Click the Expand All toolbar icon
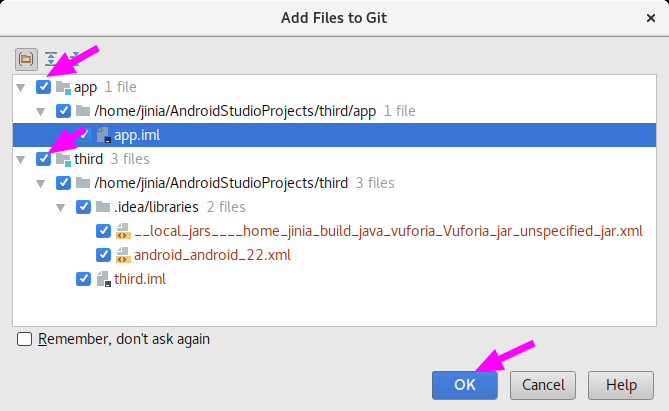 pos(51,59)
